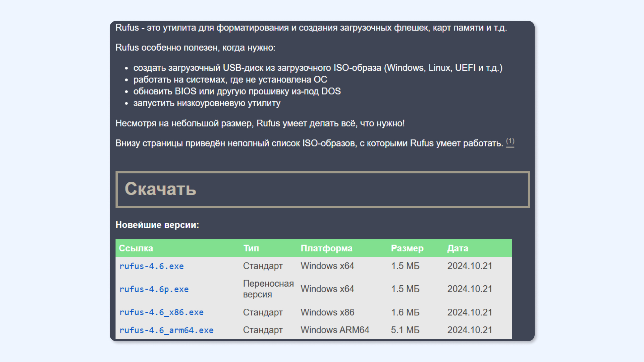The height and width of the screenshot is (362, 644).
Task: Click the Дата column header
Action: pyautogui.click(x=458, y=248)
